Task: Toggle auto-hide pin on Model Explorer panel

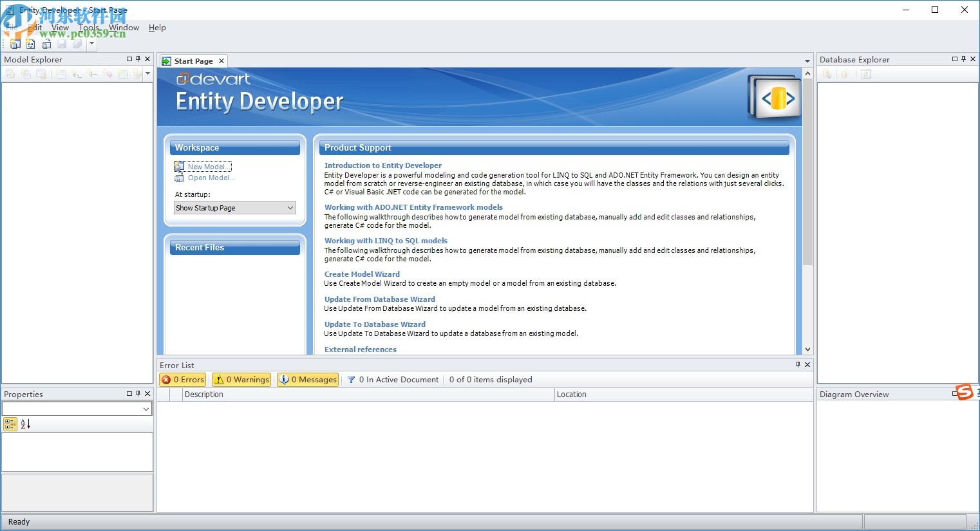Action: point(137,59)
